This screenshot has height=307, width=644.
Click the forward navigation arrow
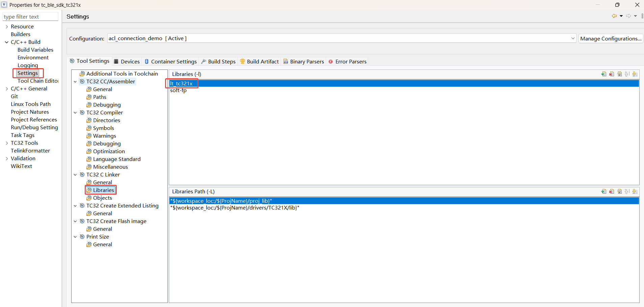pos(628,16)
